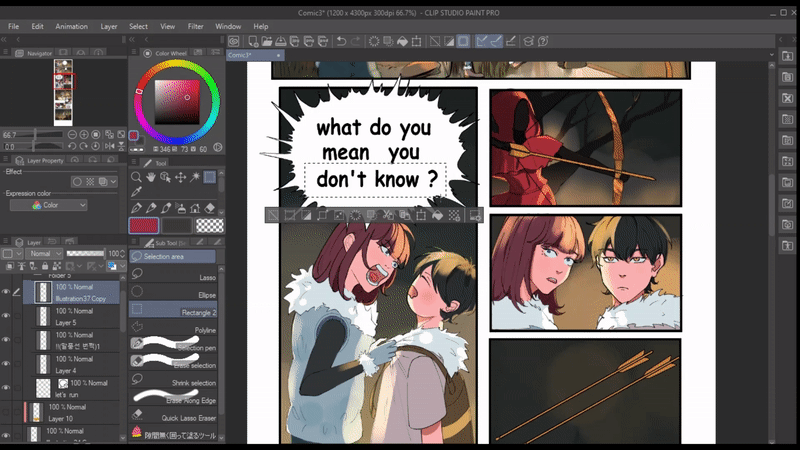The height and width of the screenshot is (450, 800).
Task: Choose the Lasso sub tool
Action: (x=173, y=274)
